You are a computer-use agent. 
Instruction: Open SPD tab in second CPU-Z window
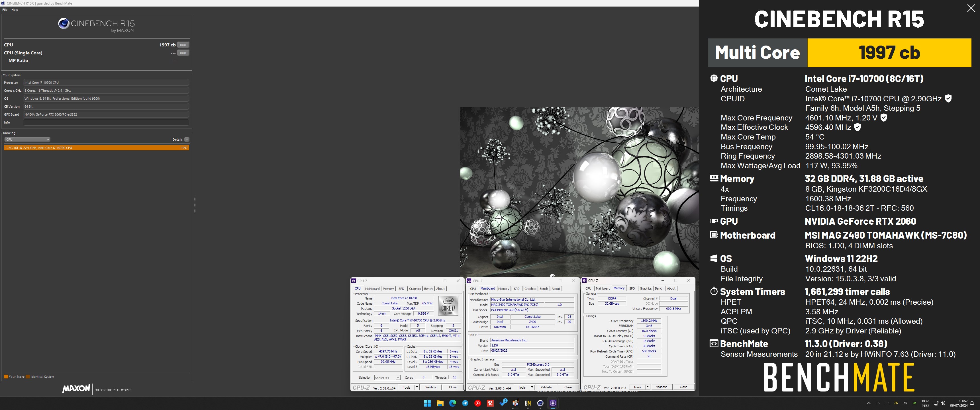[x=516, y=289]
